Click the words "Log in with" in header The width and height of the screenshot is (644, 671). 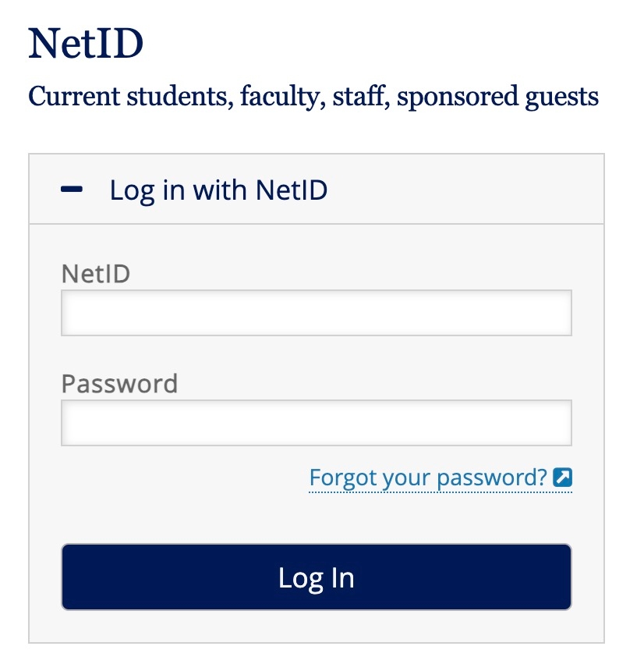click(x=179, y=190)
